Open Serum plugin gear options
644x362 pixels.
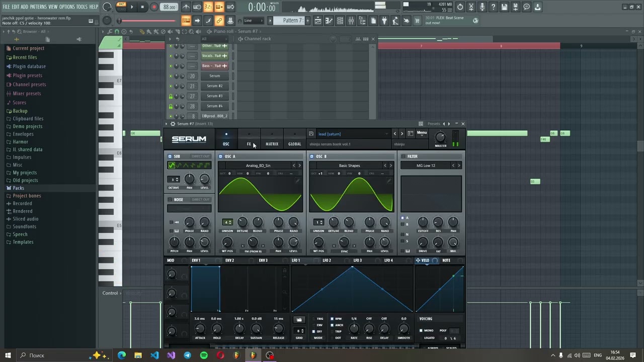click(x=173, y=124)
